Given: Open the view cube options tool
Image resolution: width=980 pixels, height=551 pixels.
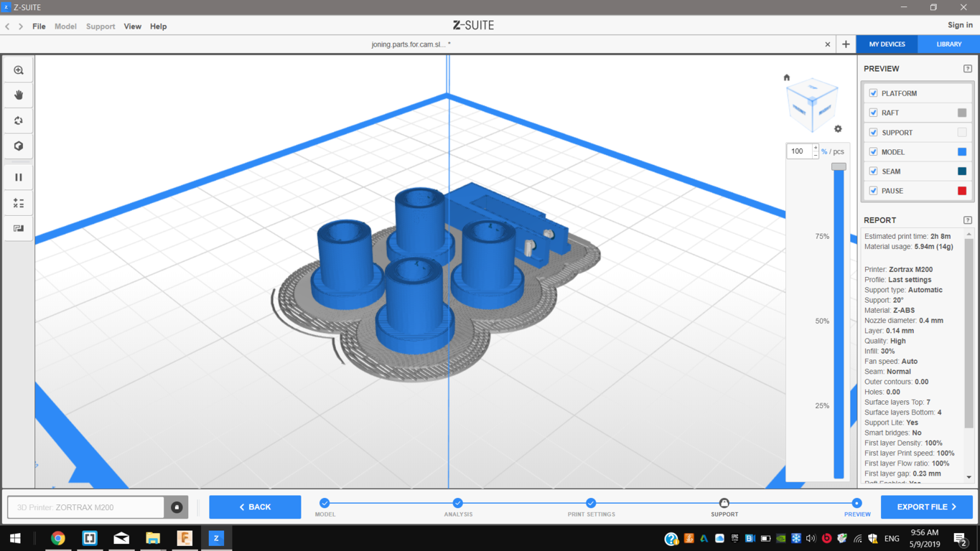Looking at the screenshot, I should click(19, 146).
